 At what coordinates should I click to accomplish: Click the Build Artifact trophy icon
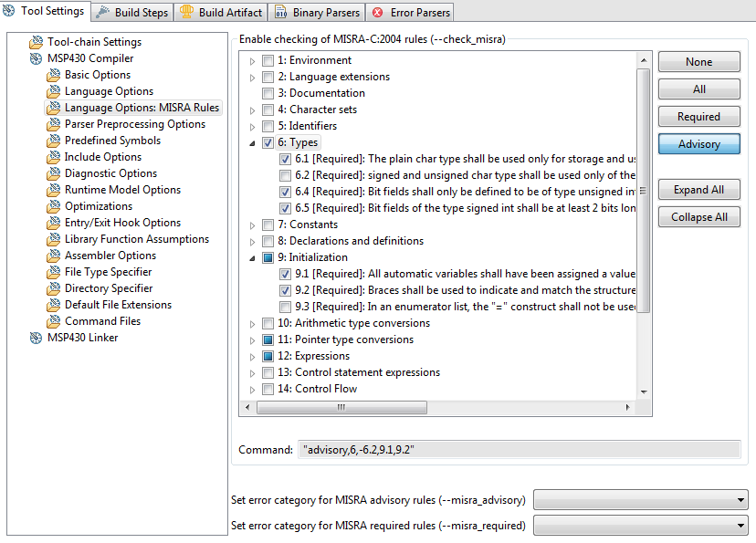186,12
